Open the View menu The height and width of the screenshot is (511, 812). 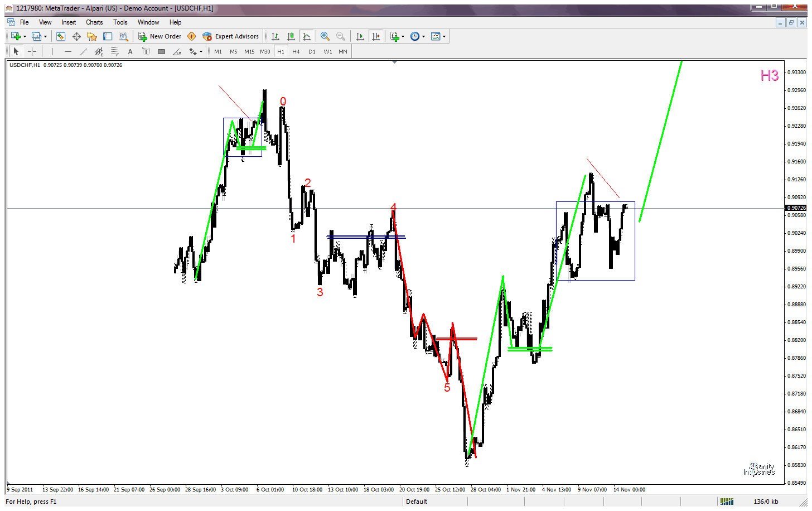(45, 22)
